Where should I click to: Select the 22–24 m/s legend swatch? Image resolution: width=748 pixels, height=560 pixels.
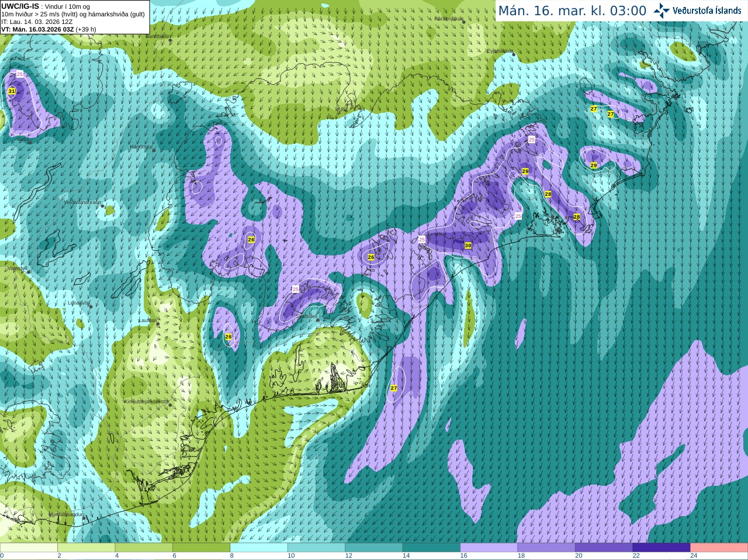[x=662, y=548]
